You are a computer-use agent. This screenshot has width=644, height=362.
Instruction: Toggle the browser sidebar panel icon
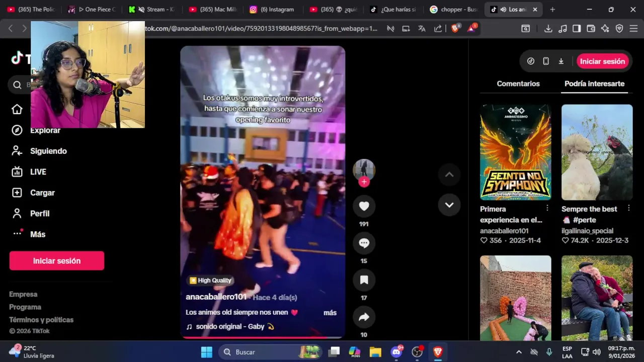577,29
